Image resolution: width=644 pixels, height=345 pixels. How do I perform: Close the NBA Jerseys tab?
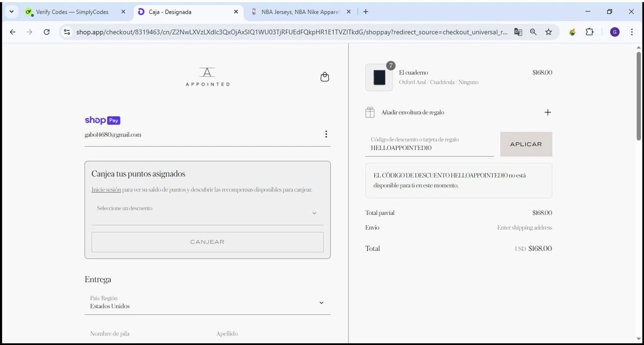[x=349, y=12]
